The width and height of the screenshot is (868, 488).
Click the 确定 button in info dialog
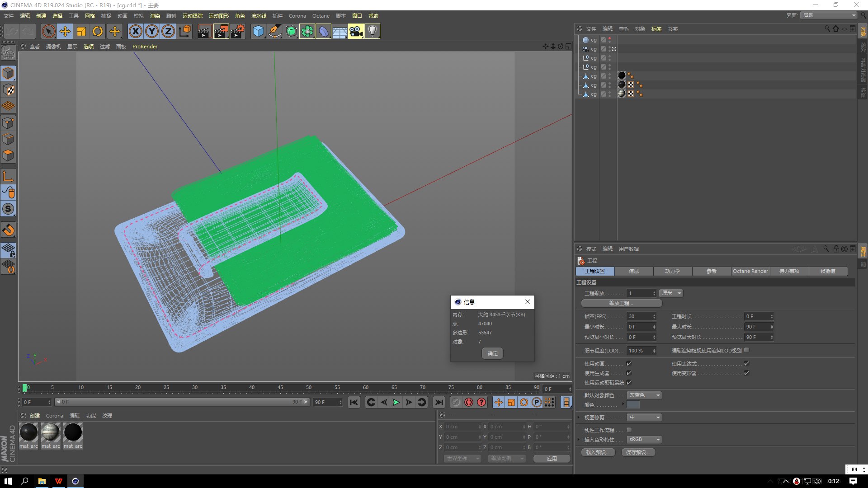(x=492, y=353)
